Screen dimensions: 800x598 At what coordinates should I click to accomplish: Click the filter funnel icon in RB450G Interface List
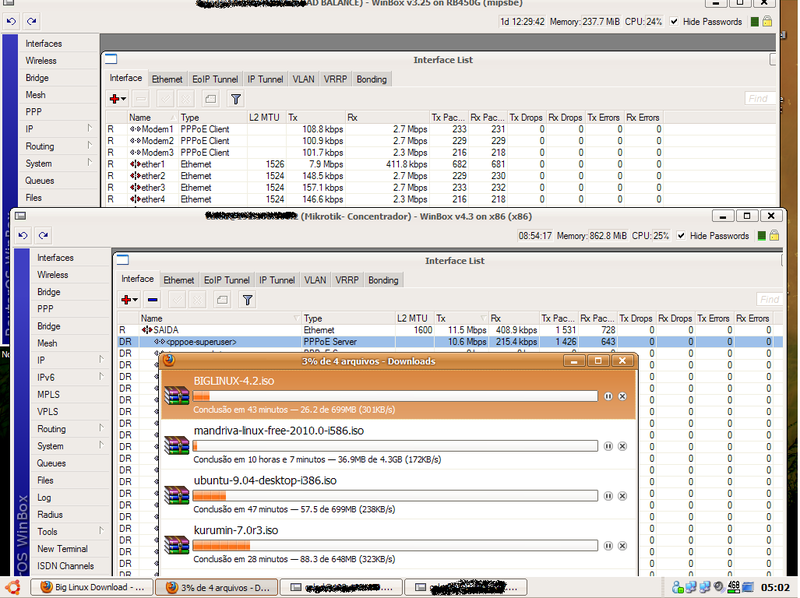(236, 99)
